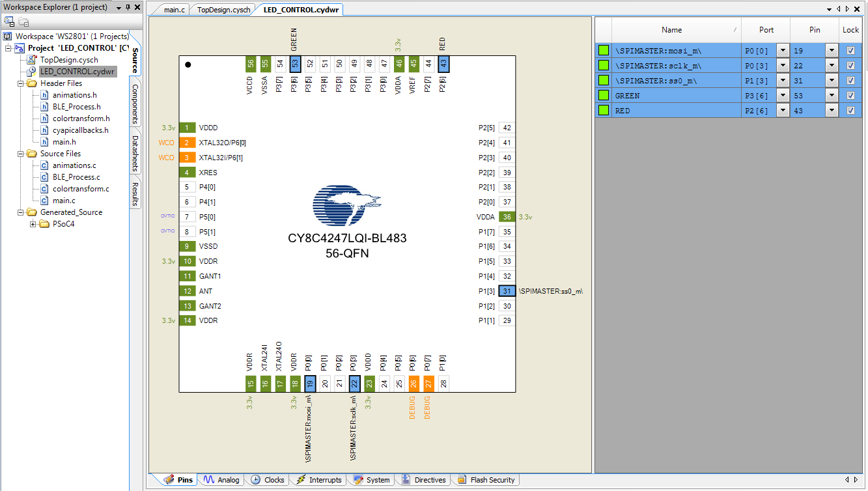Select colortransform.h in the tree
This screenshot has height=491, width=868.
point(81,119)
